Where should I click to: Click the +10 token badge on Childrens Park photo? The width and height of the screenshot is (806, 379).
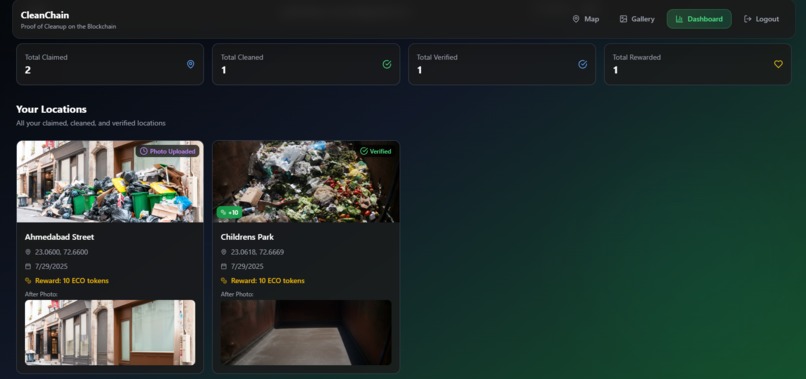point(229,212)
